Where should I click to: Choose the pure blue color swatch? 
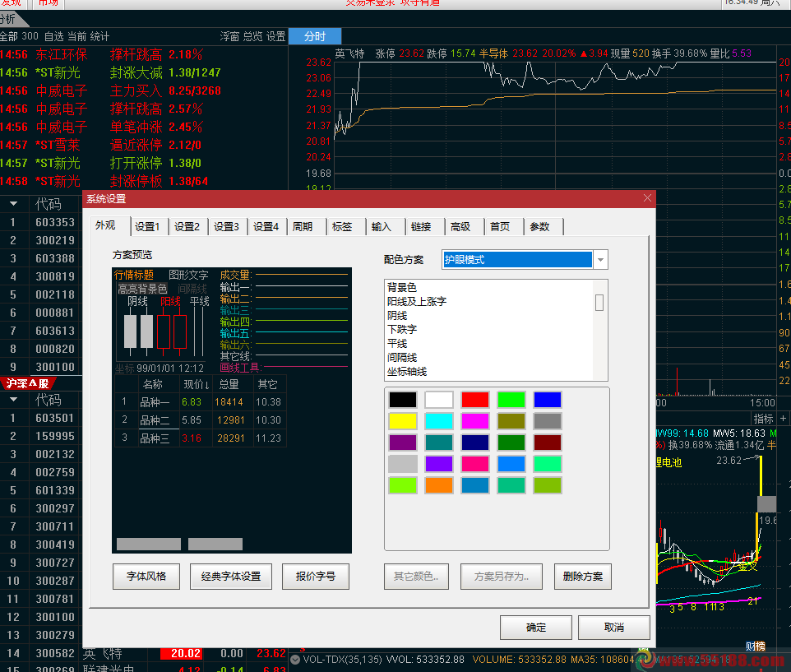tap(548, 400)
